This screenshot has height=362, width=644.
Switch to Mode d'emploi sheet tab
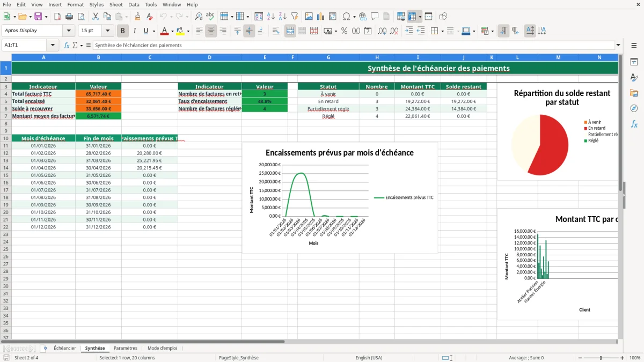162,348
